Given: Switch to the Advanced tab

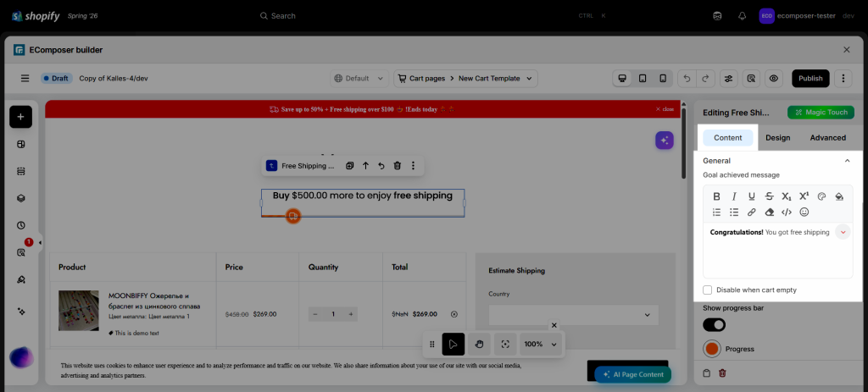Looking at the screenshot, I should coord(827,138).
